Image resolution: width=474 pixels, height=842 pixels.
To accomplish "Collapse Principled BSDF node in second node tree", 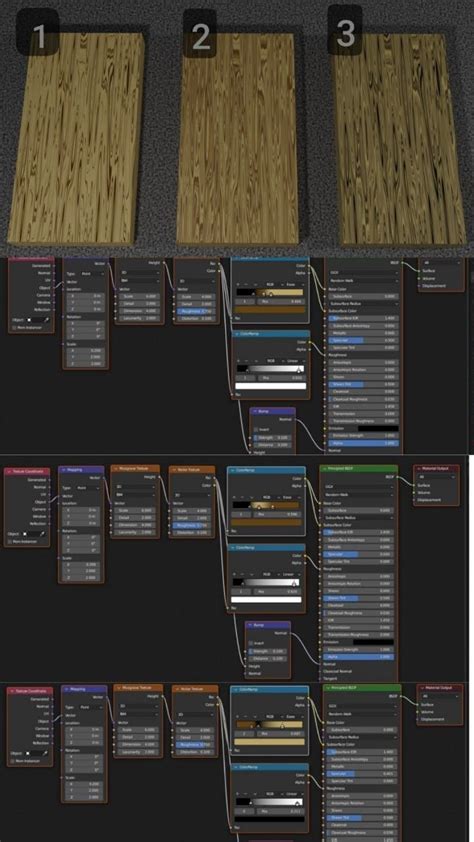I will pos(325,469).
